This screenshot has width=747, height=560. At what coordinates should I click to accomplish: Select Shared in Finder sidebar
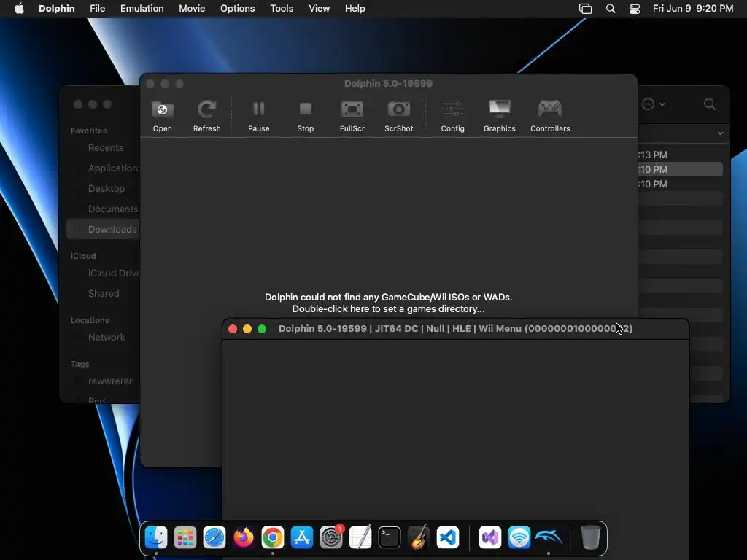(x=104, y=294)
